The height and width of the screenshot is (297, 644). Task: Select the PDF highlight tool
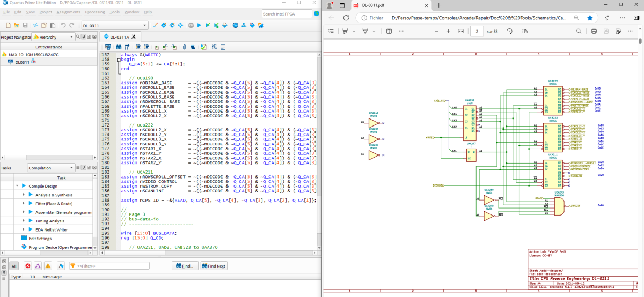coord(345,31)
